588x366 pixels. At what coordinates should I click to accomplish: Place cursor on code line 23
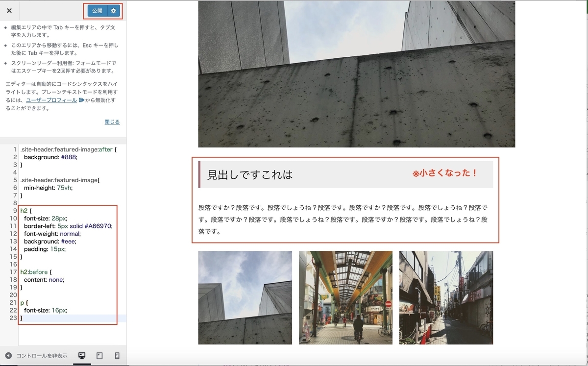point(73,318)
